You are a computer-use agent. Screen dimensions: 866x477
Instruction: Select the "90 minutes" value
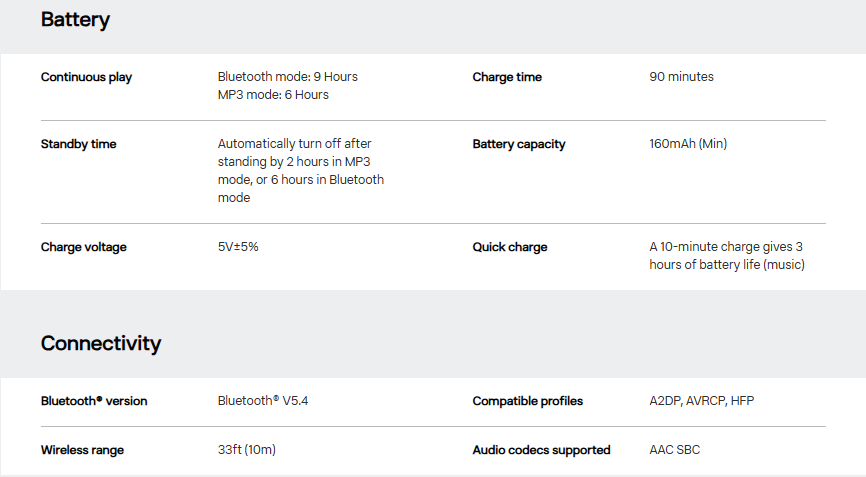[681, 77]
